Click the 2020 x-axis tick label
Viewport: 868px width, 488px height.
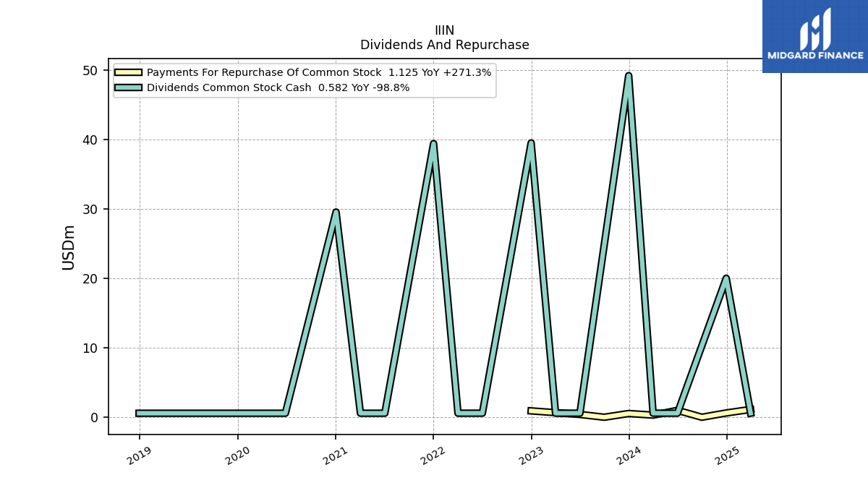click(x=237, y=455)
